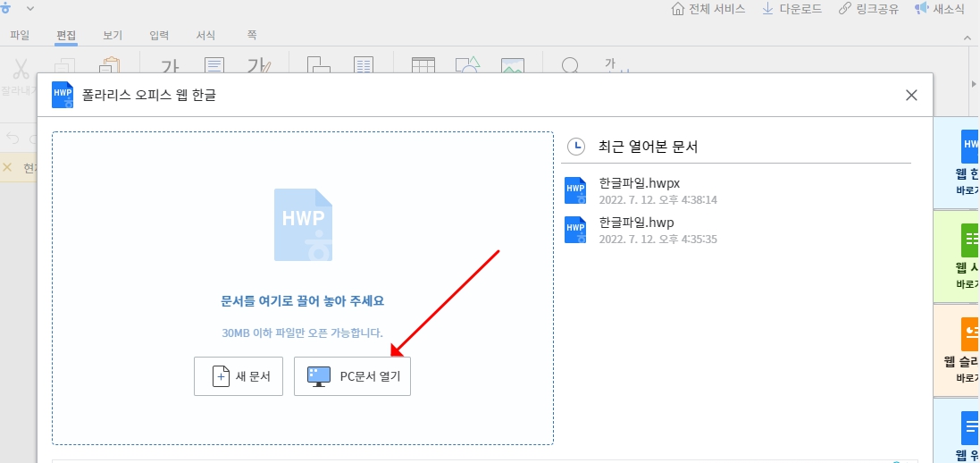Click 링크공유 to share a link
Image resolution: width=980 pixels, height=463 pixels.
[868, 9]
